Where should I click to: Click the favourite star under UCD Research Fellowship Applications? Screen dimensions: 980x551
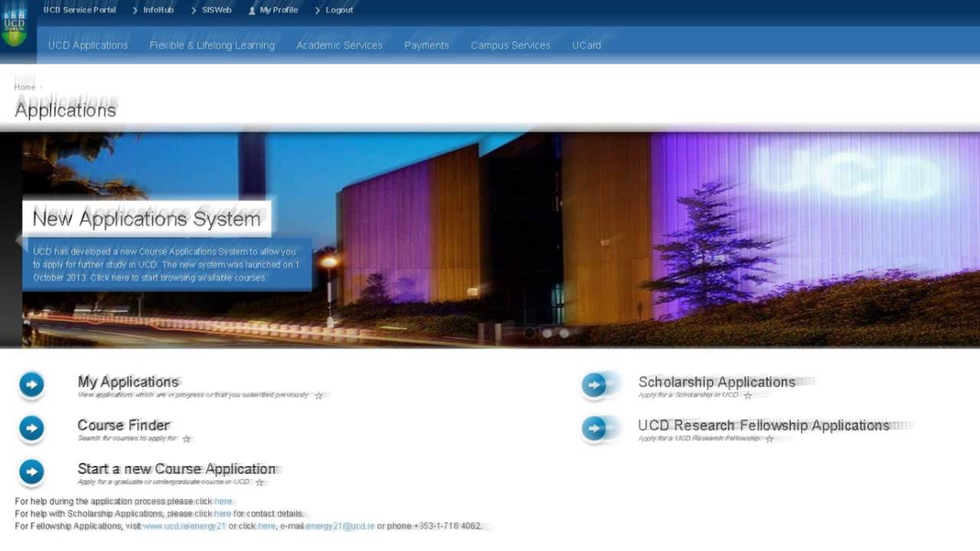769,439
